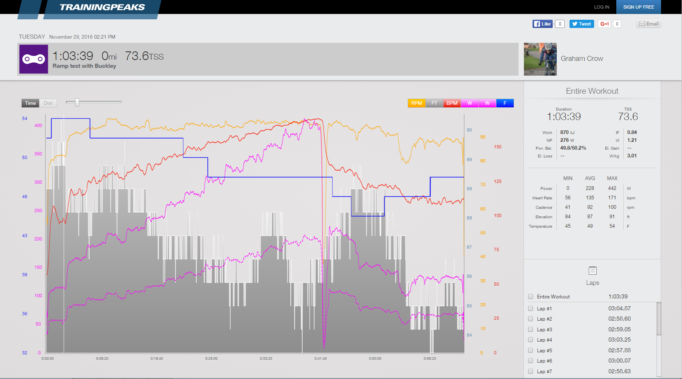Click the Lap #4 time 03:03.25

pyautogui.click(x=619, y=340)
